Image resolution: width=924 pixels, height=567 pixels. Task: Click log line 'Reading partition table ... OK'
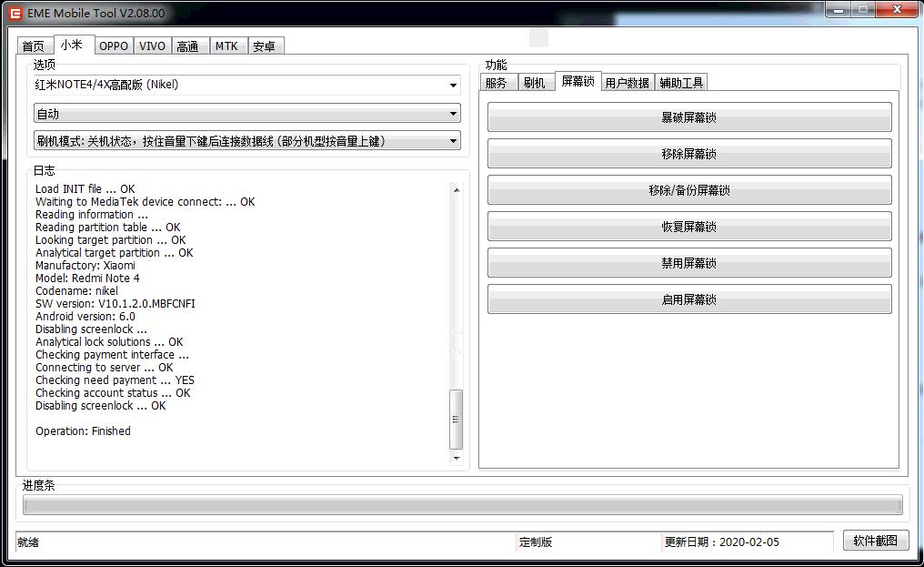[108, 228]
